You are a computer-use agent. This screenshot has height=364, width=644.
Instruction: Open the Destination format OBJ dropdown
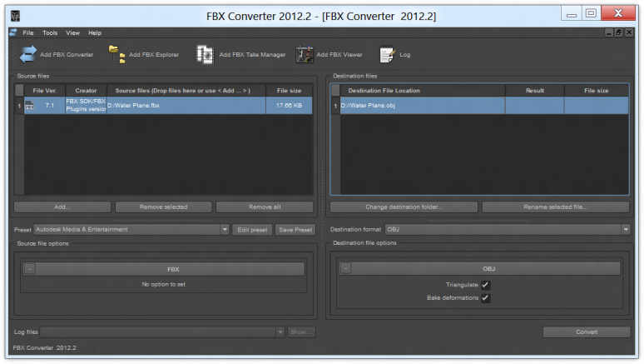click(x=626, y=230)
